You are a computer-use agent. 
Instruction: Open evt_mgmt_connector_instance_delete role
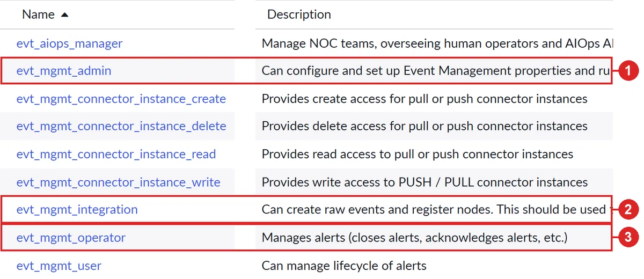pyautogui.click(x=121, y=127)
